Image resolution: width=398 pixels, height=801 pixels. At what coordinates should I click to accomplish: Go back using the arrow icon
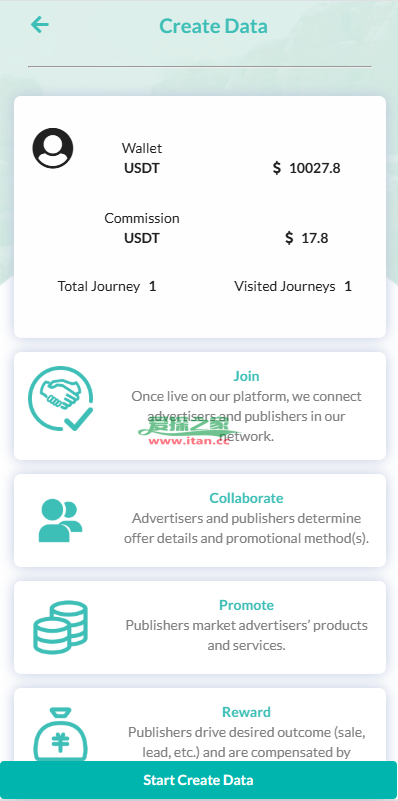(39, 25)
